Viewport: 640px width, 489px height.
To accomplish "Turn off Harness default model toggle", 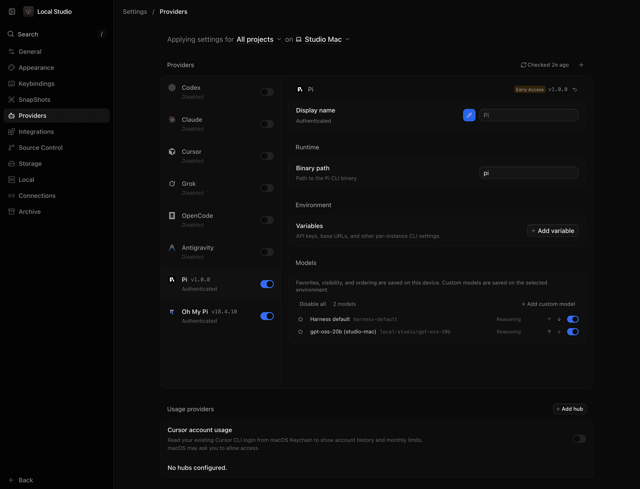I will click(x=573, y=319).
